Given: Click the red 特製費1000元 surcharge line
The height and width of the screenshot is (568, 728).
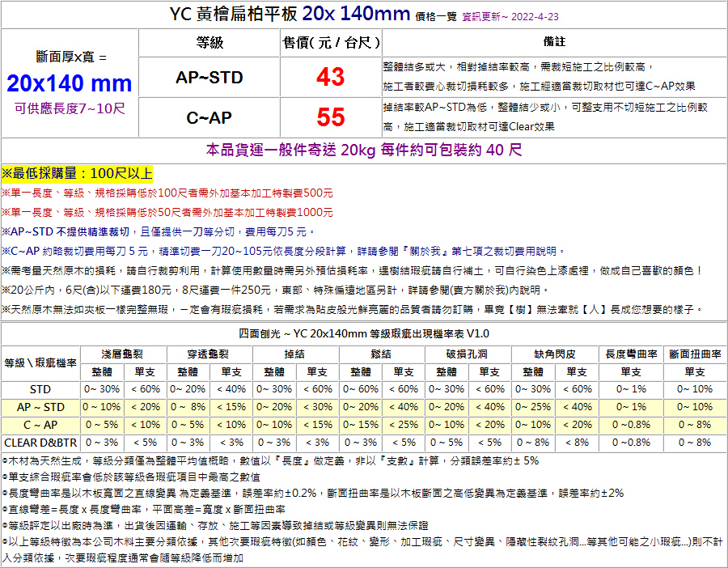Looking at the screenshot, I should (167, 212).
